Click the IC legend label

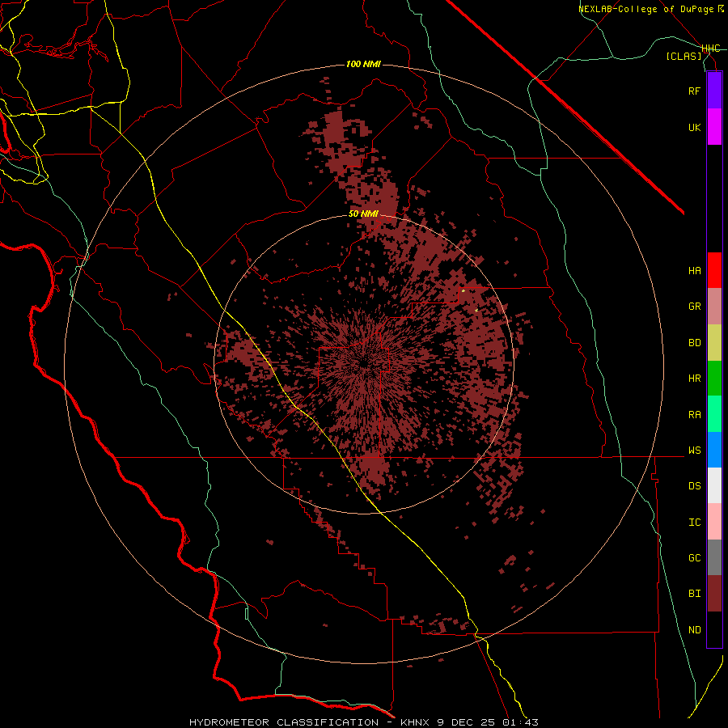(694, 523)
